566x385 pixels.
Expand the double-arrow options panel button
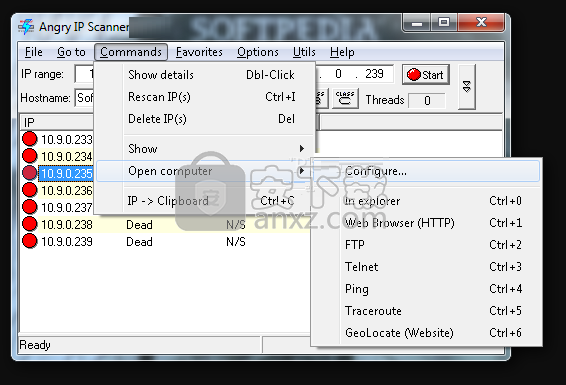pyautogui.click(x=467, y=87)
